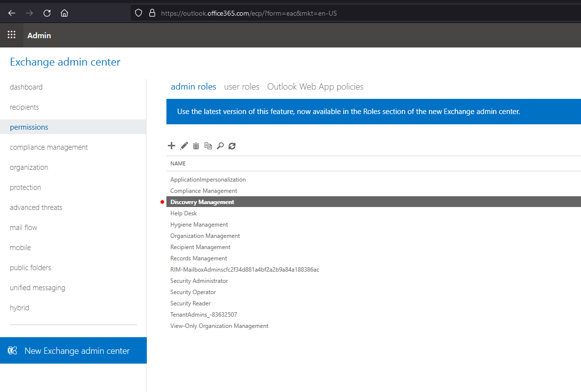Edit the Discovery Management role
Screen dimensions: 581x392
(184, 145)
